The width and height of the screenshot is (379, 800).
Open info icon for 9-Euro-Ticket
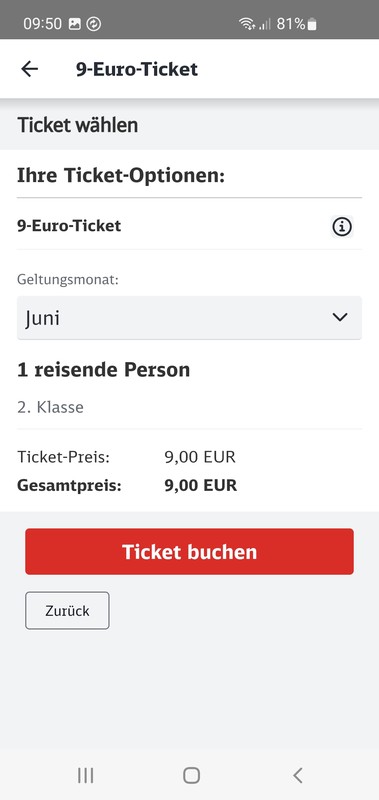(x=342, y=227)
